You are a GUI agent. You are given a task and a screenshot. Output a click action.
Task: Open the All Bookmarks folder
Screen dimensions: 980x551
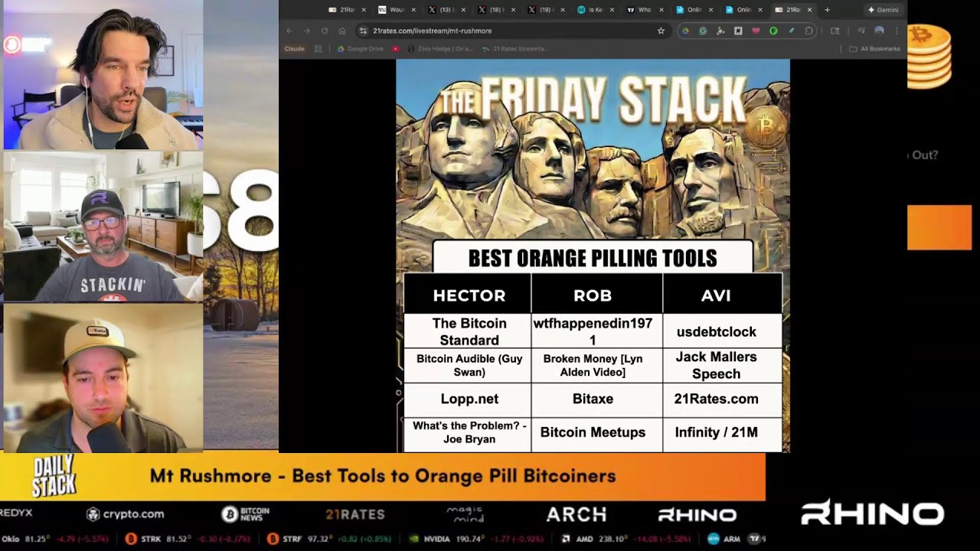pos(874,49)
